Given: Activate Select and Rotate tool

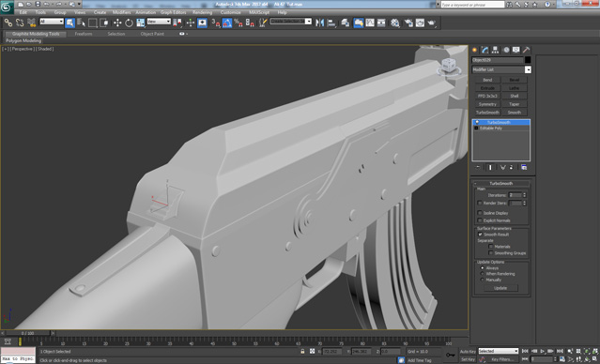Looking at the screenshot, I should tap(129, 23).
